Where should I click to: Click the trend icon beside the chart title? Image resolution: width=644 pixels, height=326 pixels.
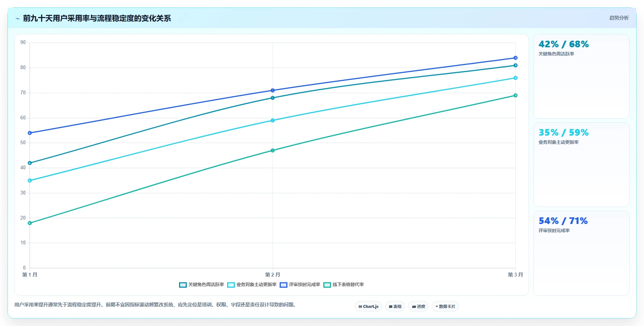tap(17, 18)
